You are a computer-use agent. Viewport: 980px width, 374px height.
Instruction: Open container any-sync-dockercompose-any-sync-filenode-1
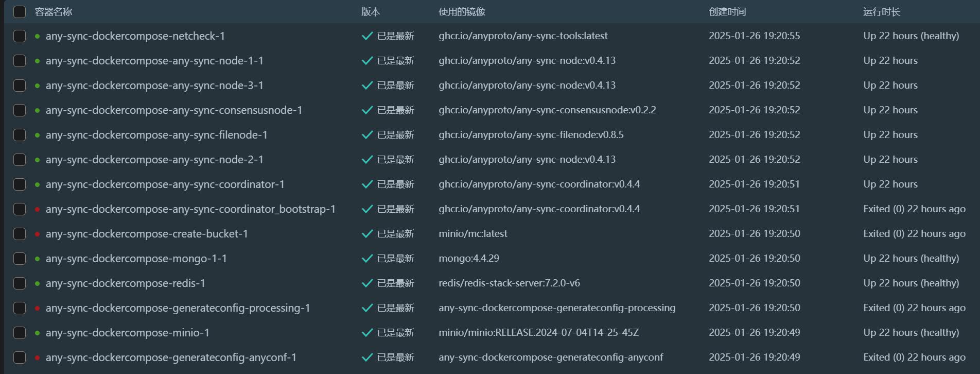coord(156,135)
